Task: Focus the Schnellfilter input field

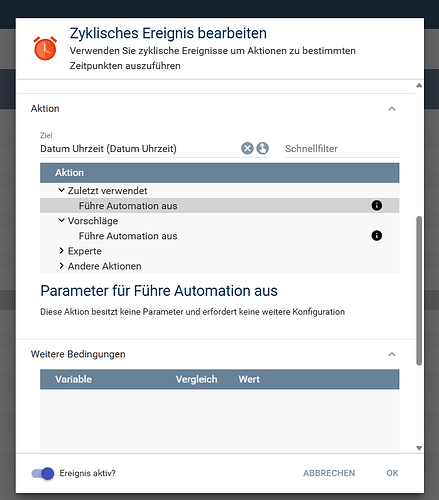Action: [342, 149]
